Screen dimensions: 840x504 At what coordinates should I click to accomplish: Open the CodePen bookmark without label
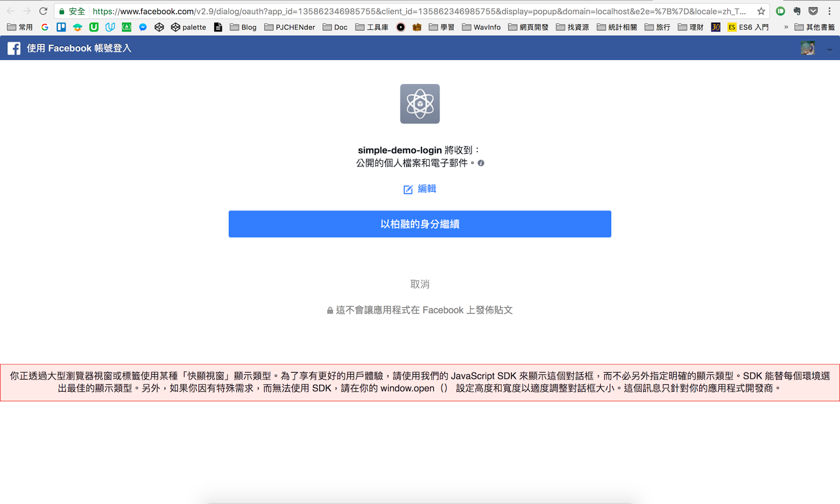point(159,27)
